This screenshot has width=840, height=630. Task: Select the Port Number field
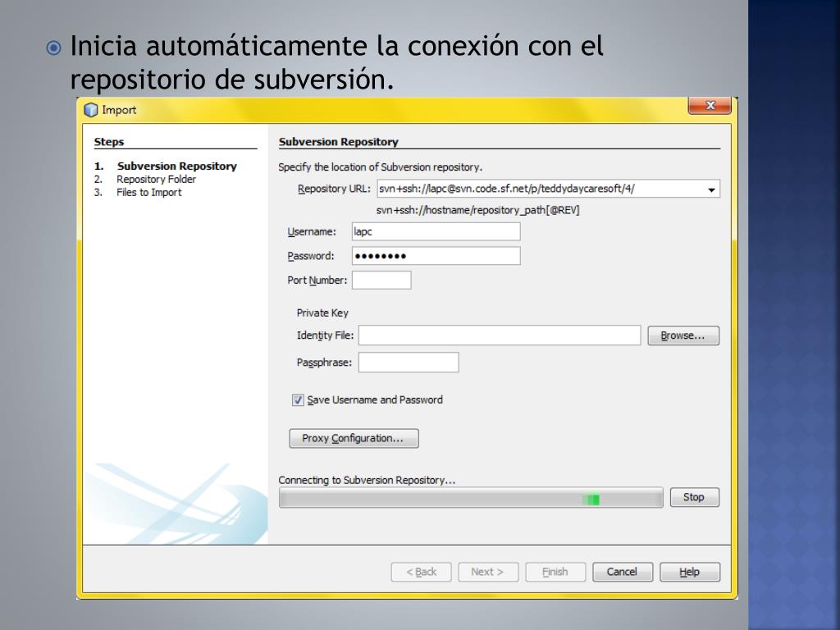click(x=381, y=281)
